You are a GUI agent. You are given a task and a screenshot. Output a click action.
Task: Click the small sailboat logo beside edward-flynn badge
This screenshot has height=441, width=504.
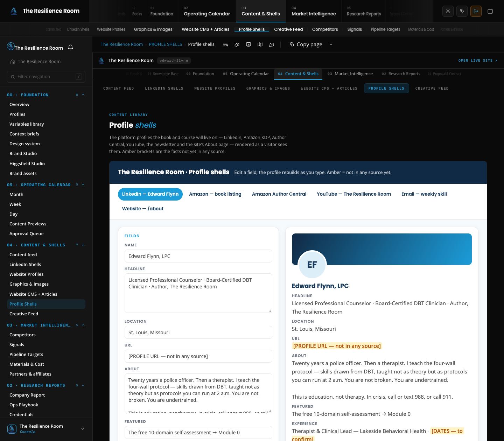[x=101, y=61]
